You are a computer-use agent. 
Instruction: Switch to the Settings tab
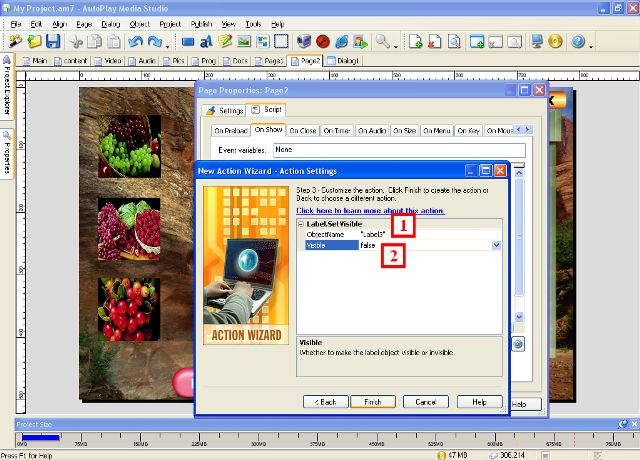click(225, 110)
